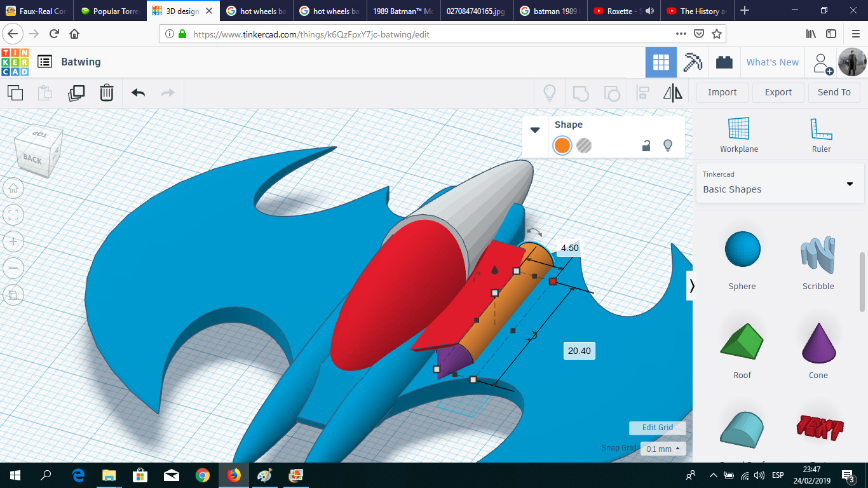This screenshot has width=868, height=488.
Task: Open the What's New link
Action: pos(773,62)
